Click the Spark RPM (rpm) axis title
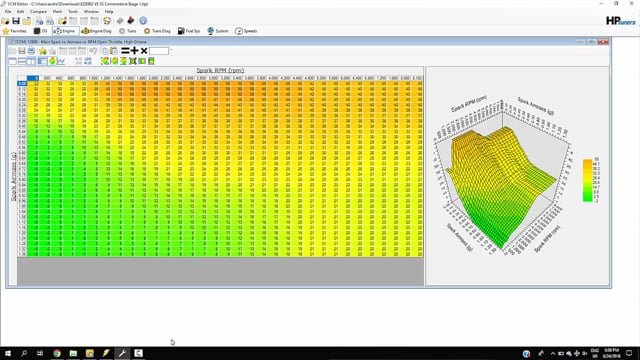Viewport: 640px width, 360px height. [x=220, y=70]
